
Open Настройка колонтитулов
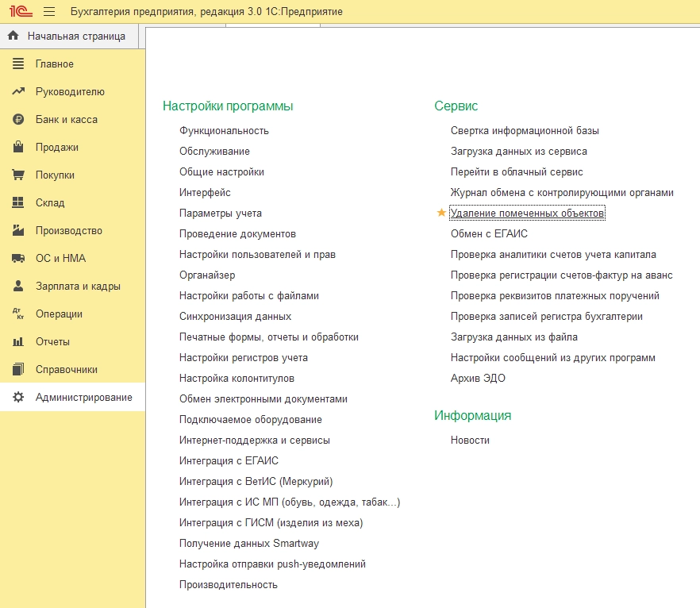pos(237,378)
